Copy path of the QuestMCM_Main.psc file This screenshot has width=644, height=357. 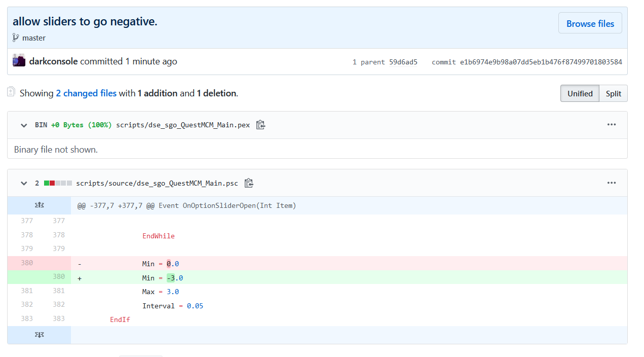click(x=249, y=183)
